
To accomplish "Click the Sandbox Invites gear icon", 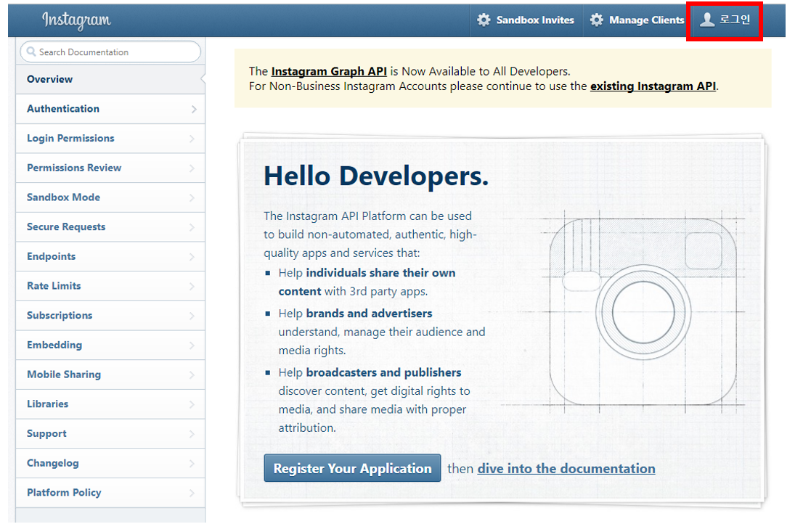I will (x=484, y=20).
